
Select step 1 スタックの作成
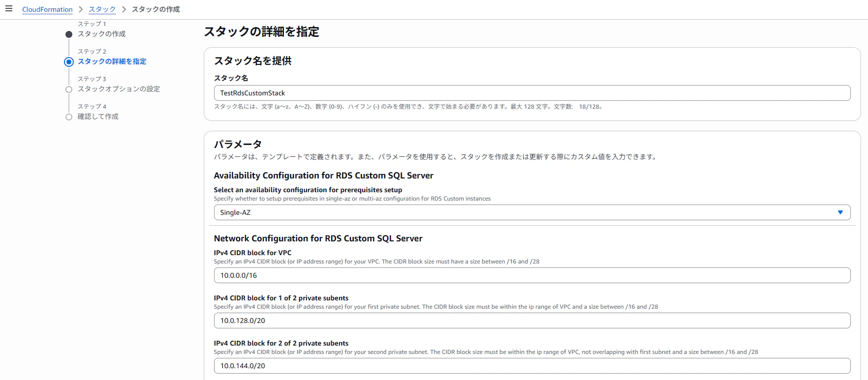101,34
